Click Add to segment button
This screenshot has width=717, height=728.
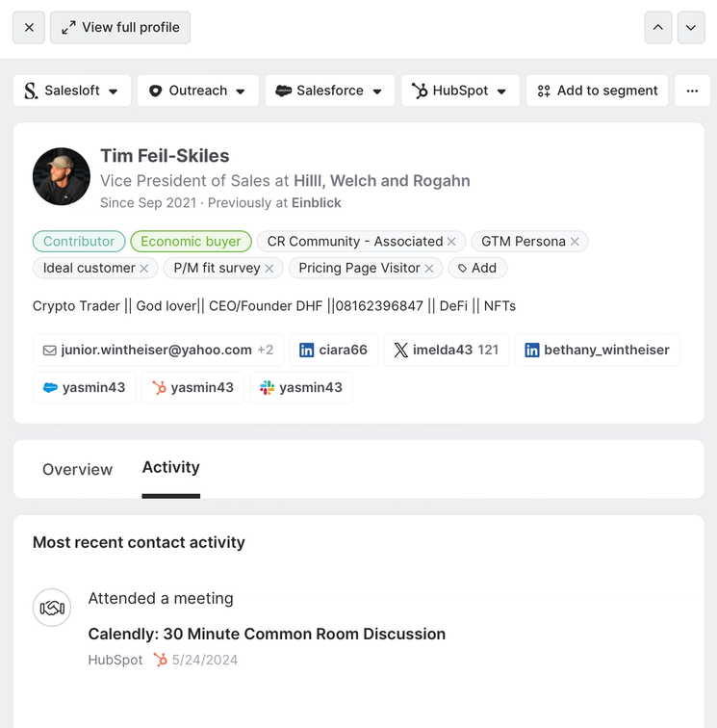pyautogui.click(x=598, y=91)
